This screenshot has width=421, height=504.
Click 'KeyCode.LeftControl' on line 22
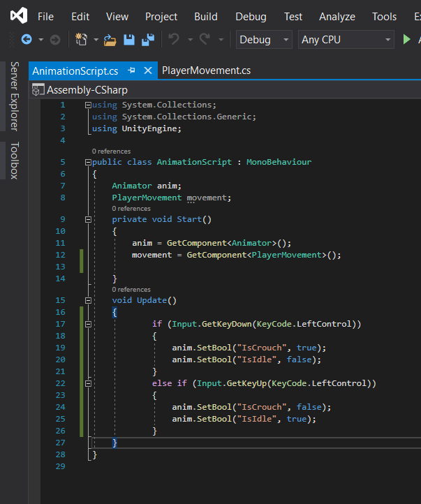pos(319,383)
